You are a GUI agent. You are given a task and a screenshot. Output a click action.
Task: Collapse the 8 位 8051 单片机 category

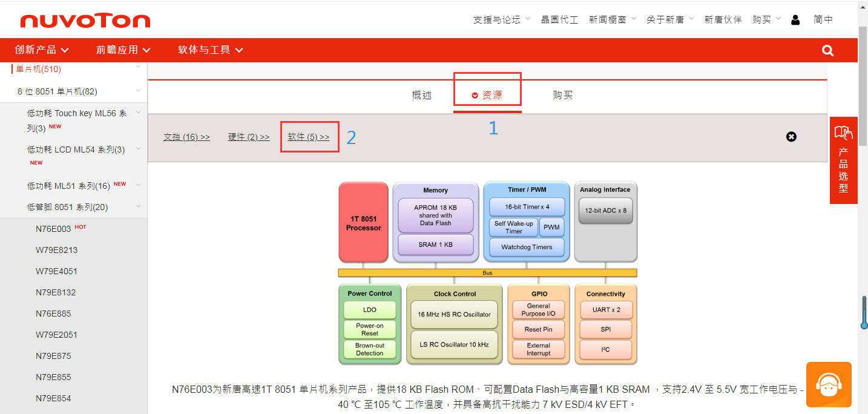[x=138, y=91]
